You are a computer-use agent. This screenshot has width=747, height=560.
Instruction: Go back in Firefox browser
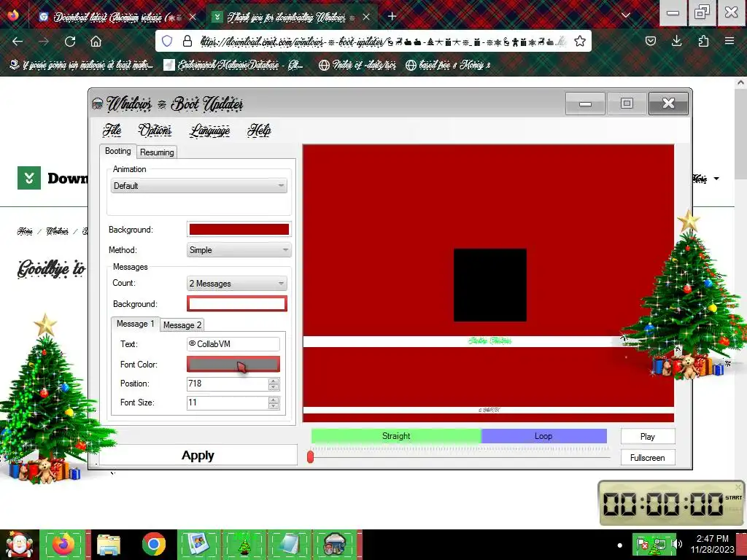click(x=18, y=42)
